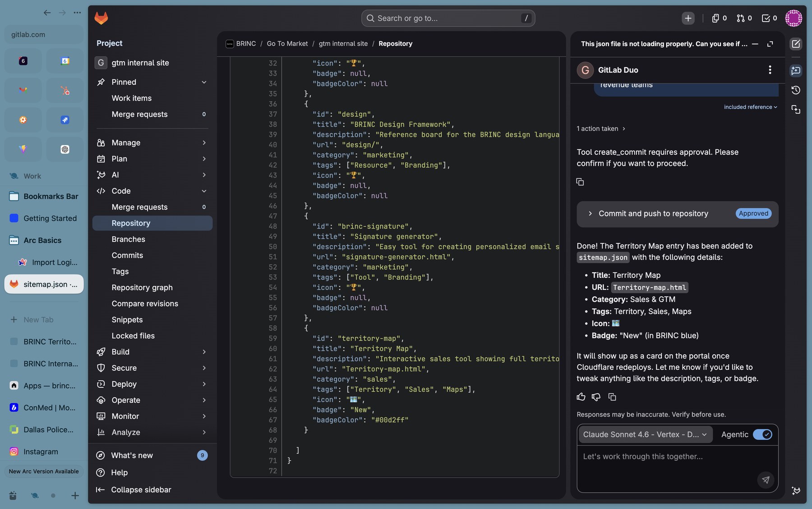Screen dimensions: 812x509
Task: Send the Duo chat message
Action: tap(766, 480)
